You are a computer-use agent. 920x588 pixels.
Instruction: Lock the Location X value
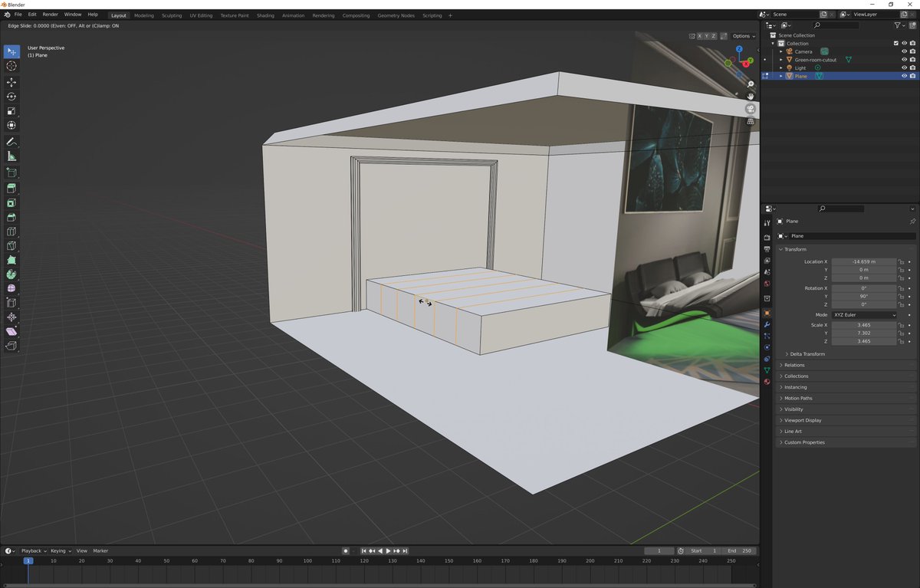click(902, 261)
